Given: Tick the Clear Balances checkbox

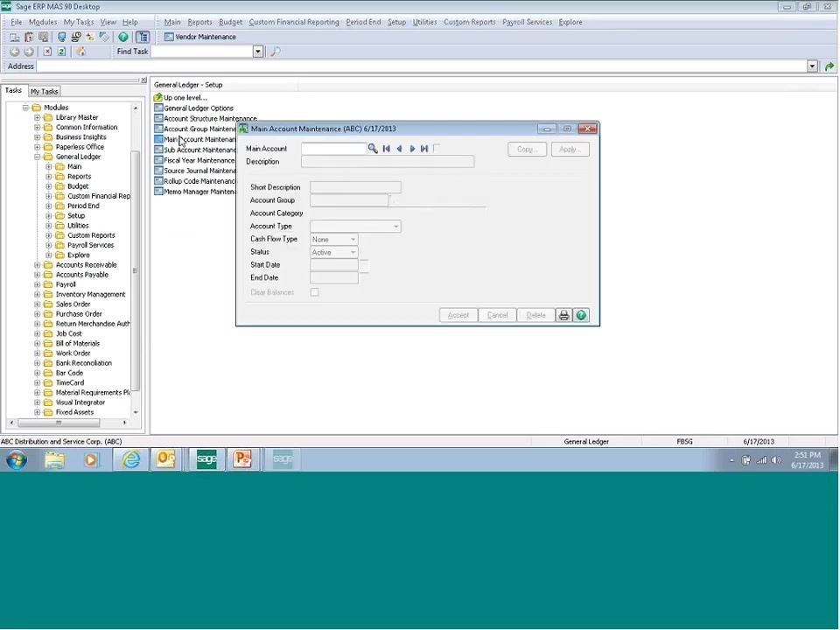Looking at the screenshot, I should click(314, 292).
